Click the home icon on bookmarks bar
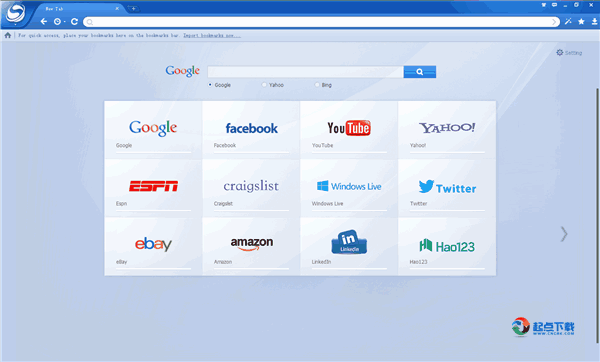 8,35
